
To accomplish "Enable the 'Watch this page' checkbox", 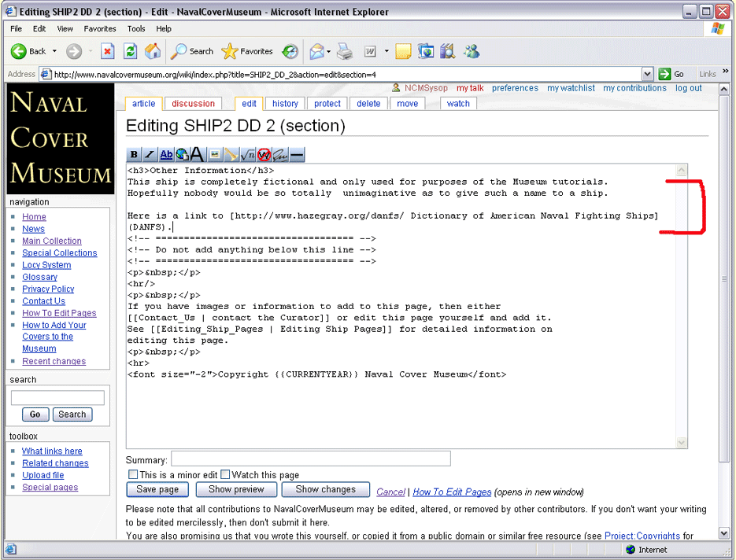I will tap(225, 474).
